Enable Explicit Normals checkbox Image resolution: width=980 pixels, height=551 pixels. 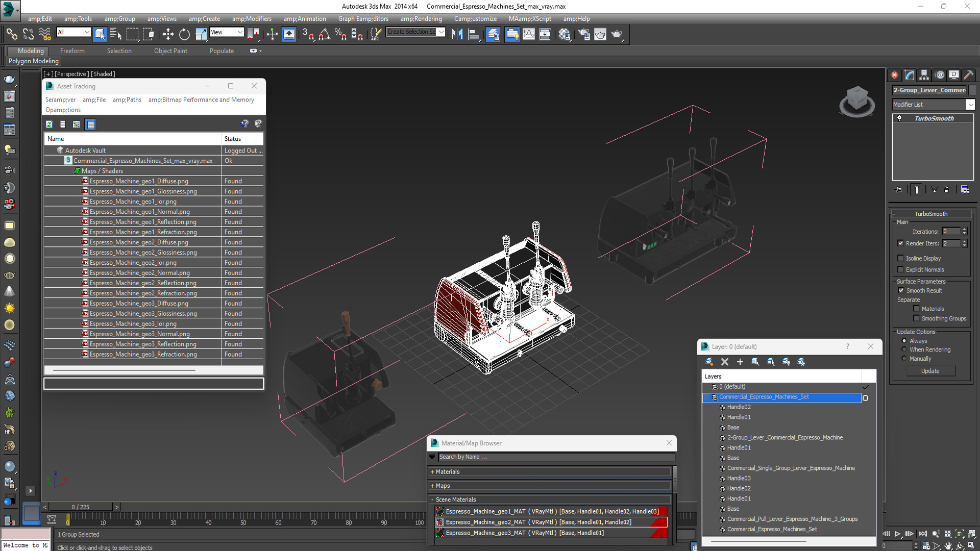click(x=901, y=269)
